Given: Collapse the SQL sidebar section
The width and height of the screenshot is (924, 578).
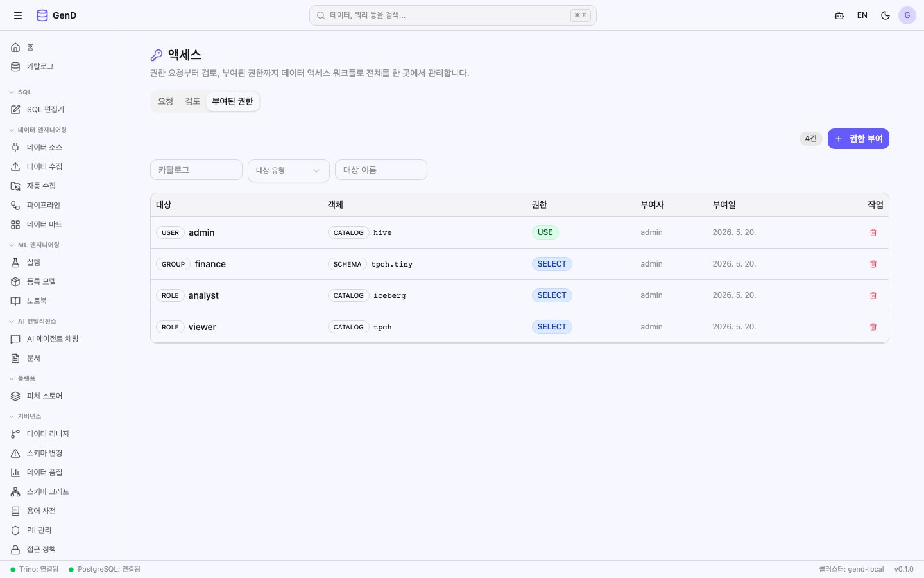Looking at the screenshot, I should 21,92.
